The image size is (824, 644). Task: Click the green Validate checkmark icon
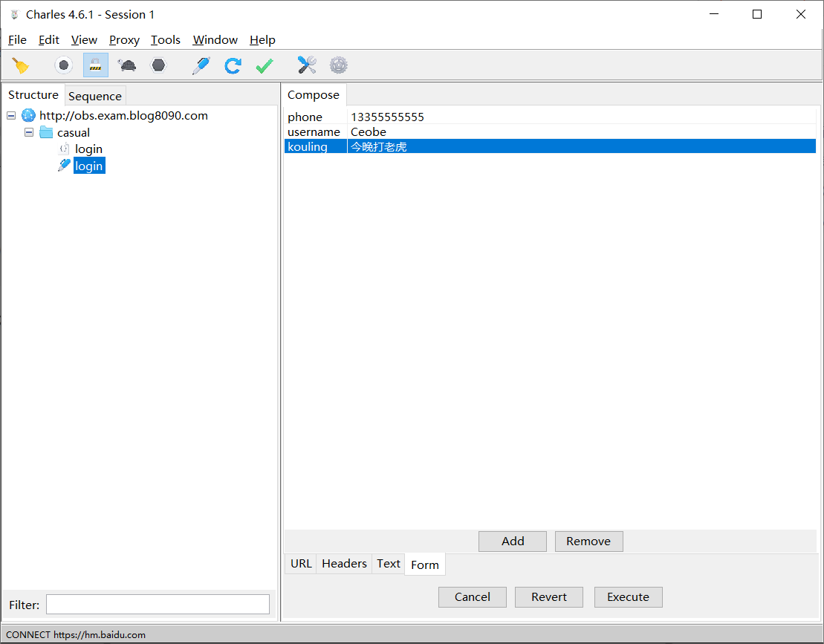(265, 65)
